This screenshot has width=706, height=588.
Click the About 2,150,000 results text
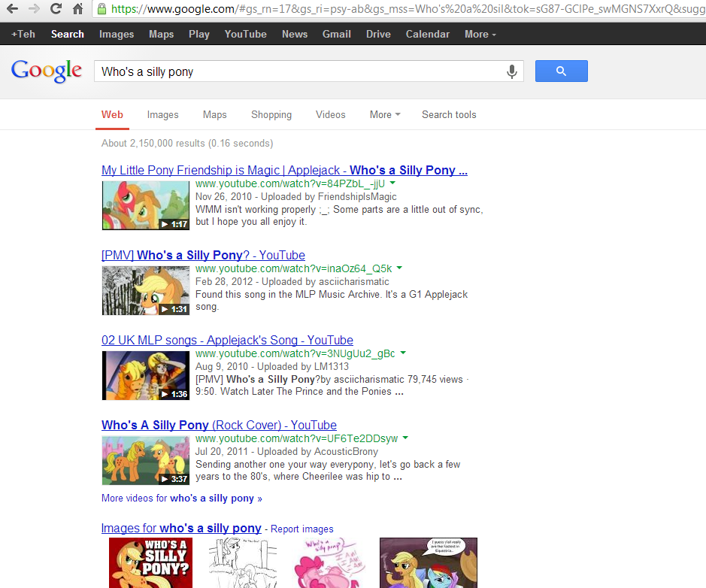[187, 143]
